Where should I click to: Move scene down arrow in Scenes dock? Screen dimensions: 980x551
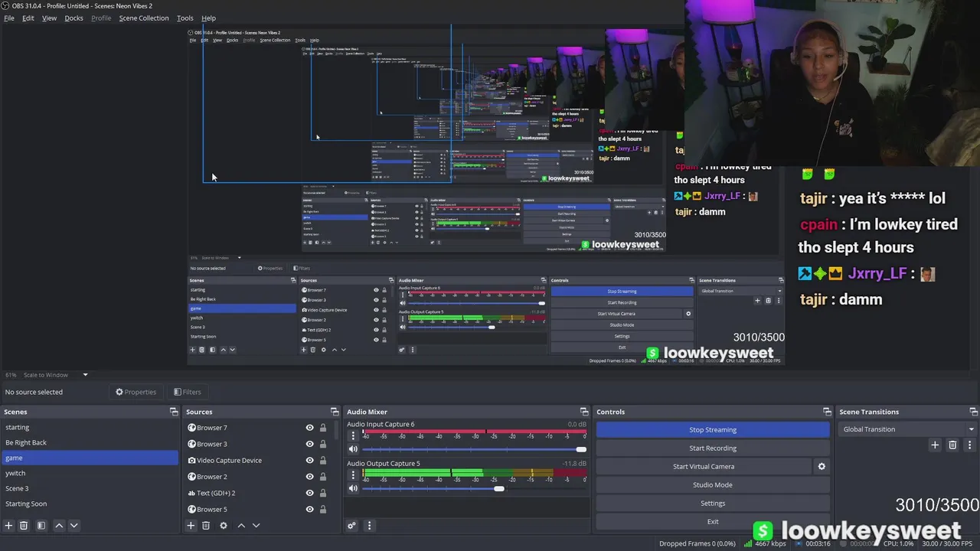click(73, 526)
